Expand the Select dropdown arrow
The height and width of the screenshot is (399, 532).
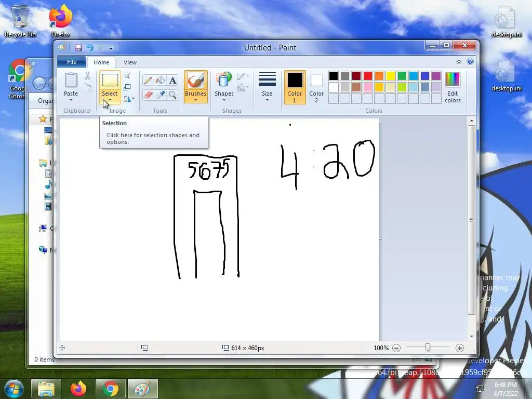[110, 100]
